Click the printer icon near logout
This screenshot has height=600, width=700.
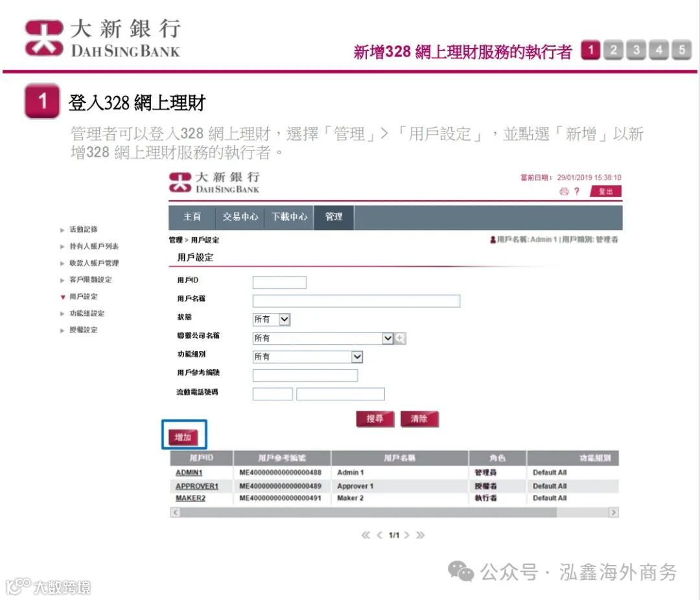pyautogui.click(x=564, y=192)
